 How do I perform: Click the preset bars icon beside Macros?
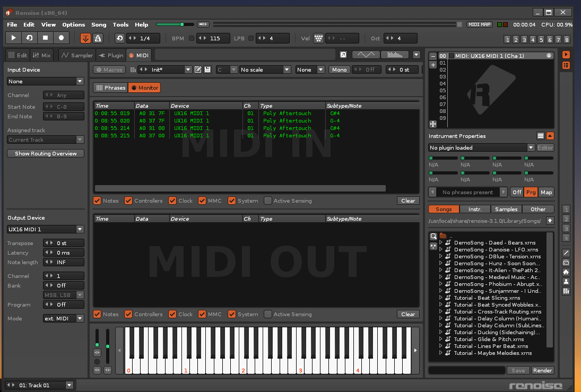coord(133,69)
